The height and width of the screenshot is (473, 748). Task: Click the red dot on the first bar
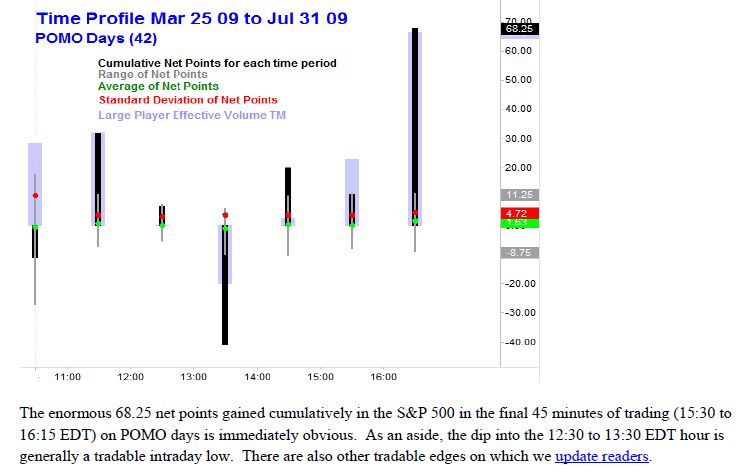point(35,195)
